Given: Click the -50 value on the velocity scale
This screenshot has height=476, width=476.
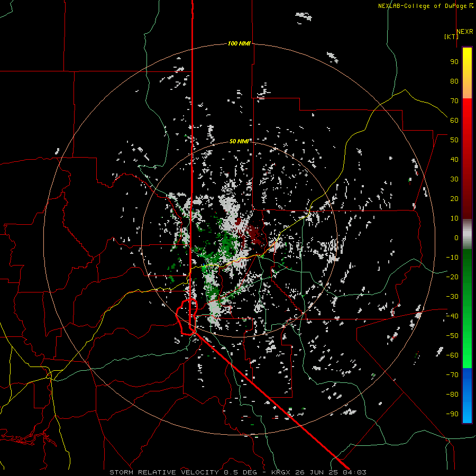Looking at the screenshot, I should pyautogui.click(x=452, y=336).
